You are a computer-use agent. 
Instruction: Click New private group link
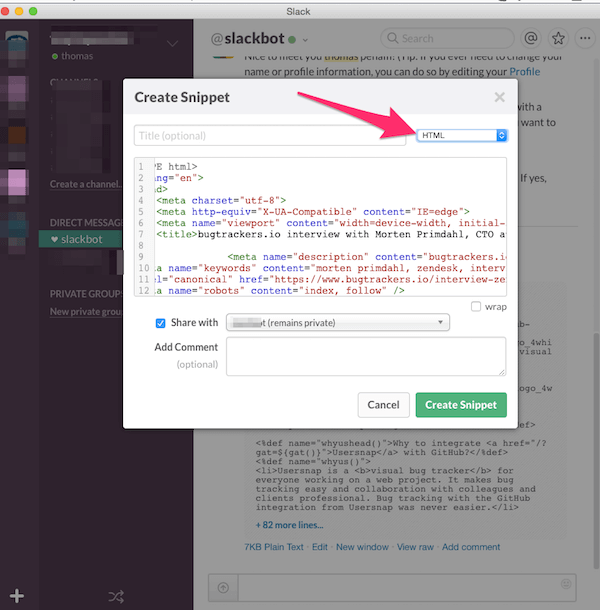(x=86, y=312)
